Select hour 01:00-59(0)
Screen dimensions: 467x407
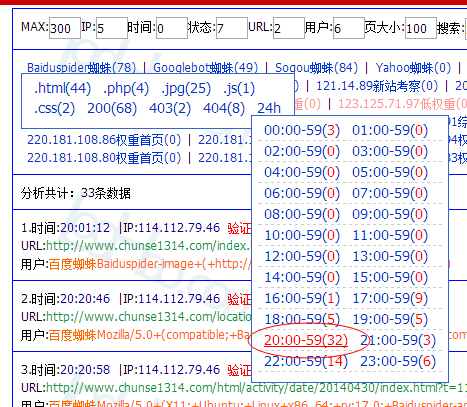point(390,130)
